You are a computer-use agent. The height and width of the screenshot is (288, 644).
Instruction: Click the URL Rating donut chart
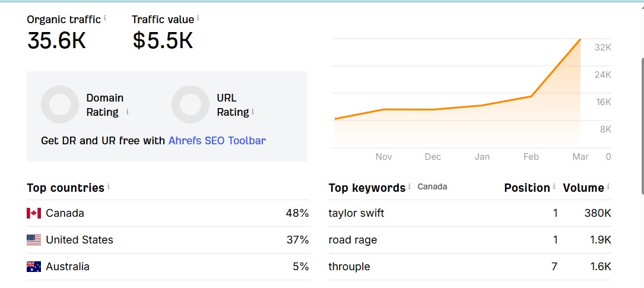191,105
